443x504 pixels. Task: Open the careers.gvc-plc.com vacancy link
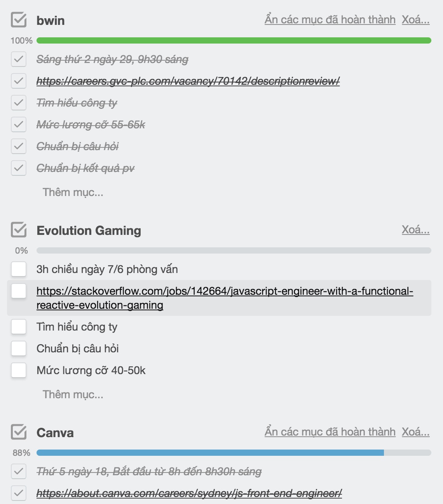tap(188, 81)
